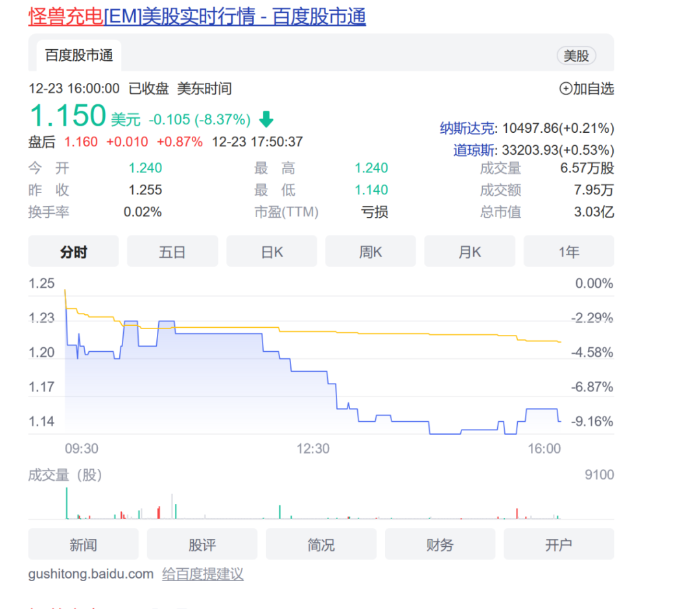Click the 开户 button

(x=559, y=544)
